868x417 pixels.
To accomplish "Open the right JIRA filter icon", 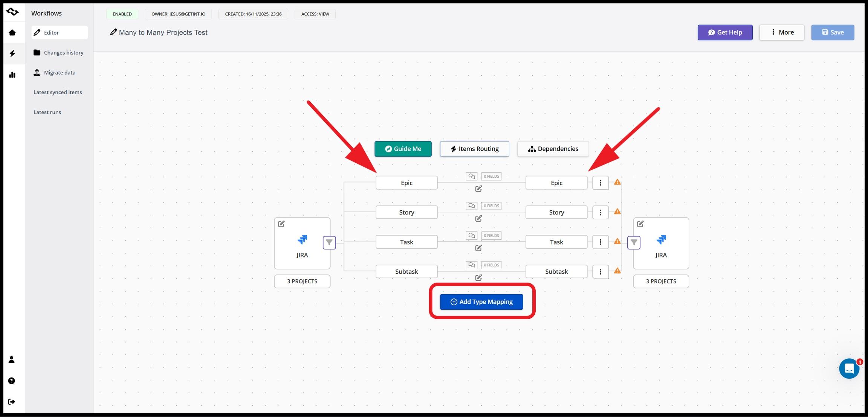I will point(634,242).
